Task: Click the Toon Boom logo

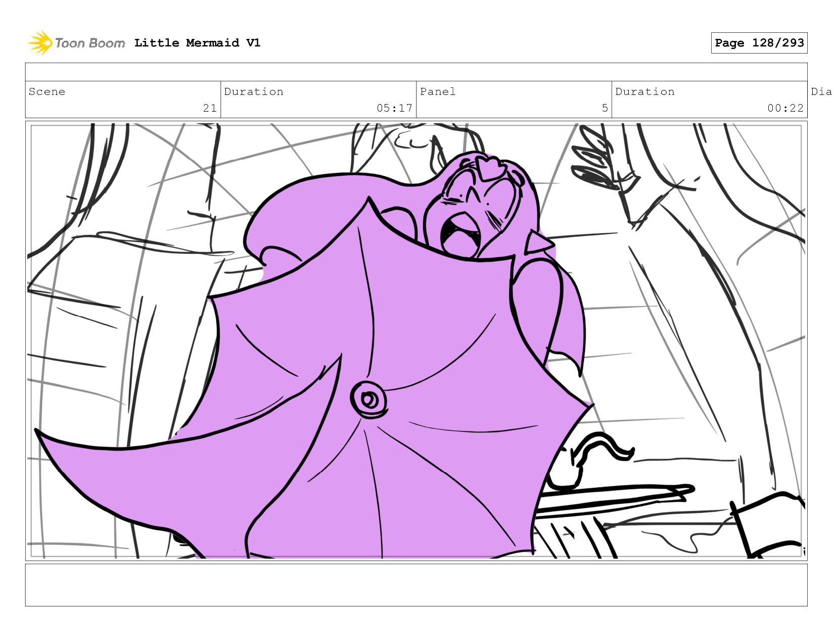Action: coord(76,43)
